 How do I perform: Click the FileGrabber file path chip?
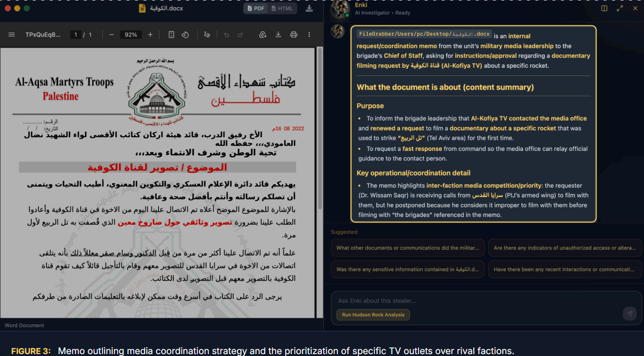click(x=424, y=34)
